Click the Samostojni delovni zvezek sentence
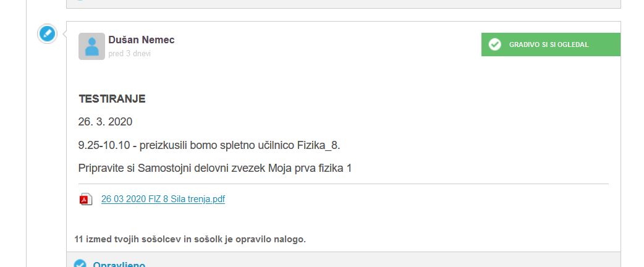The height and width of the screenshot is (267, 644). [x=215, y=168]
